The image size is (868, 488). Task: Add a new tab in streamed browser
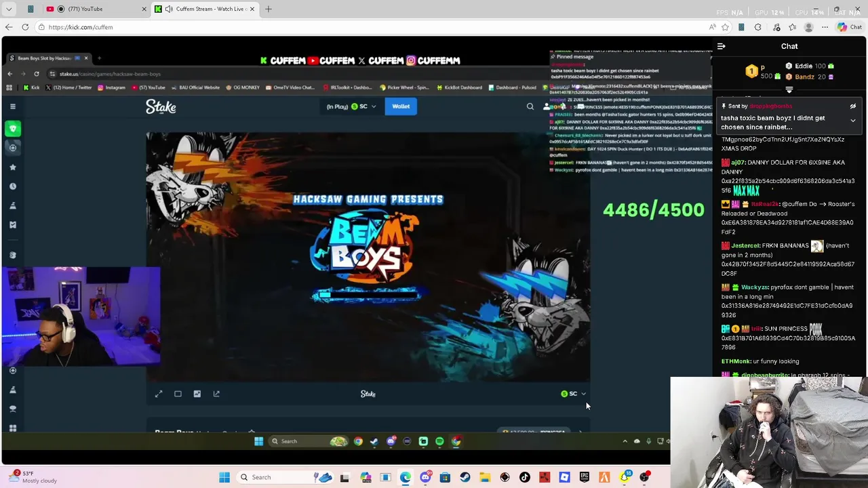point(99,58)
